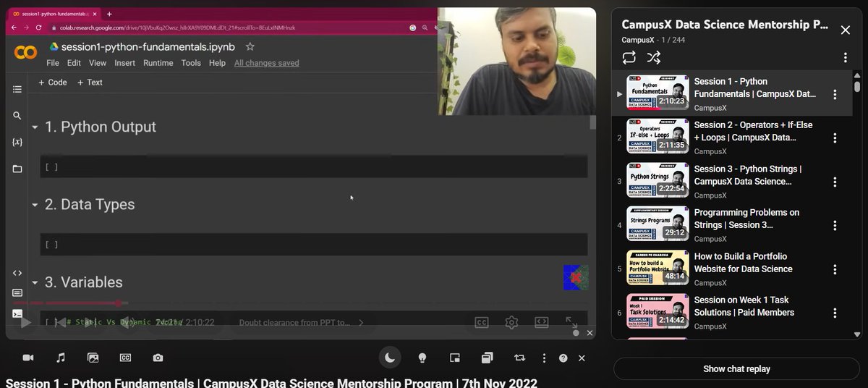Toggle playlist shuffle
The width and height of the screenshot is (868, 388).
(653, 57)
